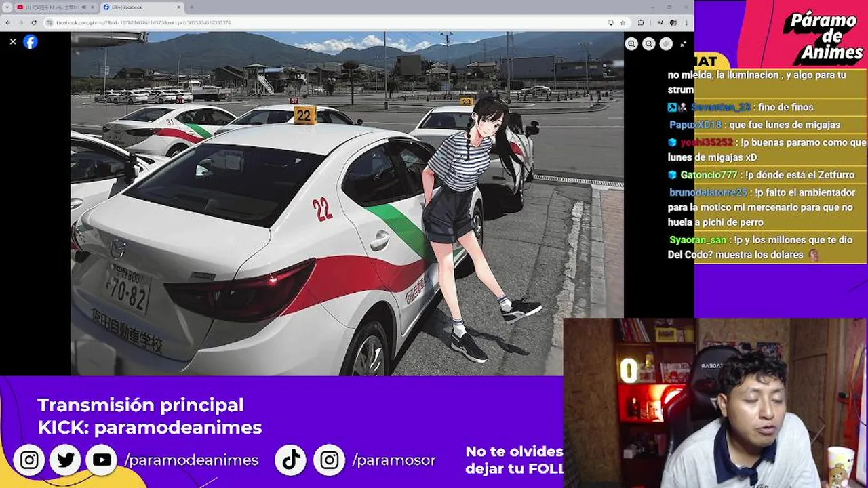Click chat message 'fino de finos'
This screenshot has width=868, height=488.
pos(785,107)
